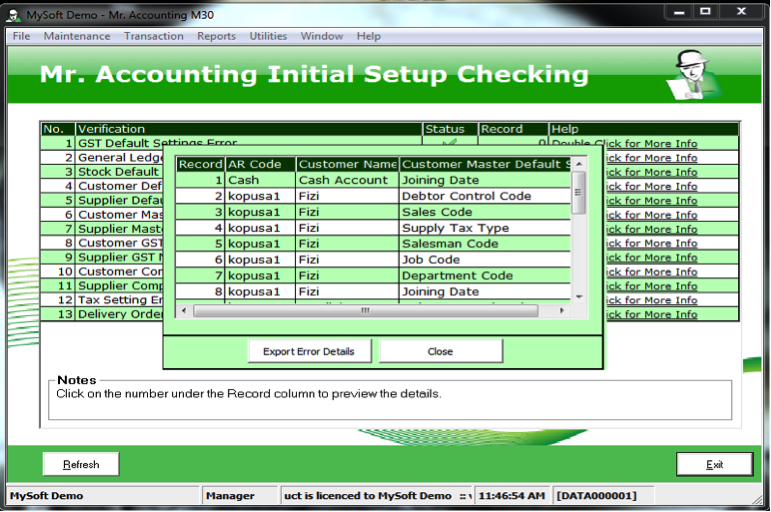Click the Verification column header

point(249,129)
